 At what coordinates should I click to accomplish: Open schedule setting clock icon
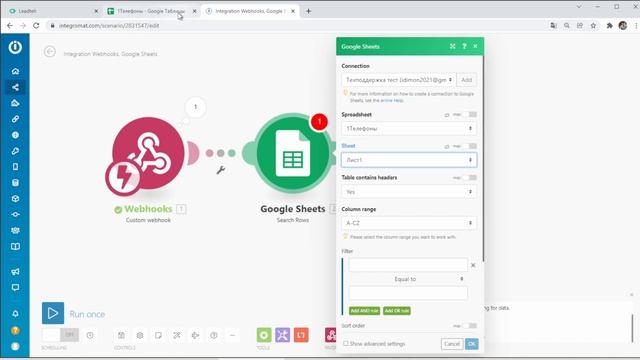[x=90, y=335]
